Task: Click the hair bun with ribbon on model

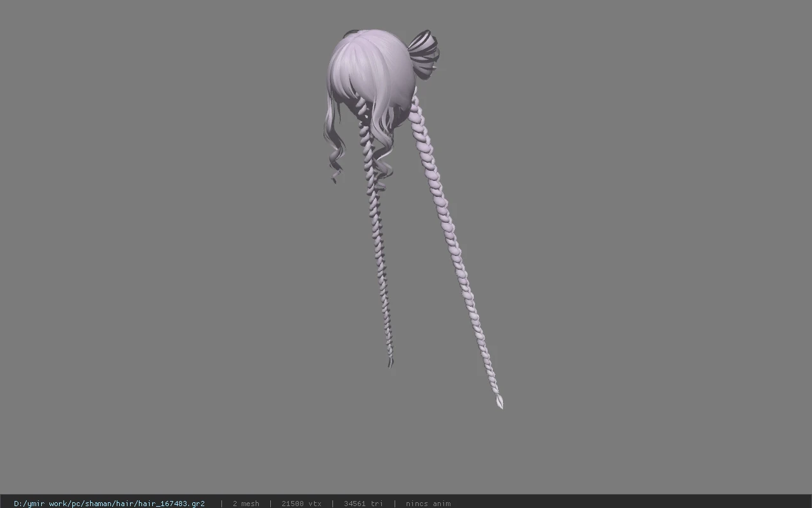Action: click(422, 53)
